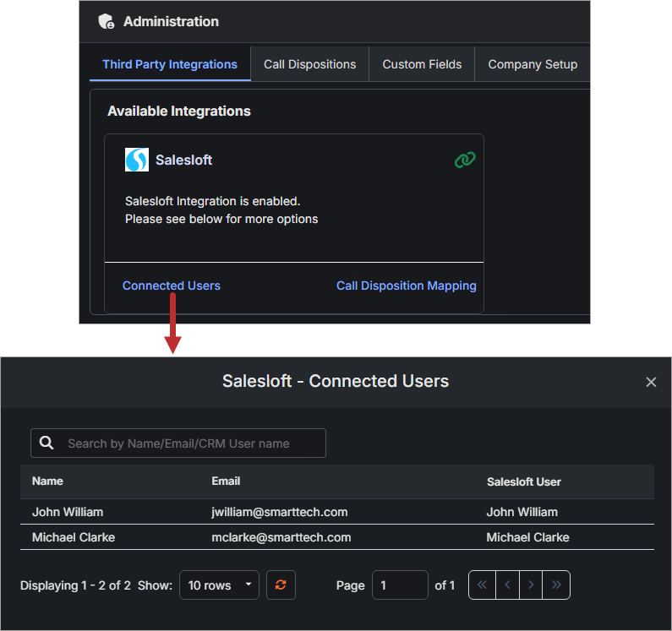Go to the first page

(x=482, y=585)
